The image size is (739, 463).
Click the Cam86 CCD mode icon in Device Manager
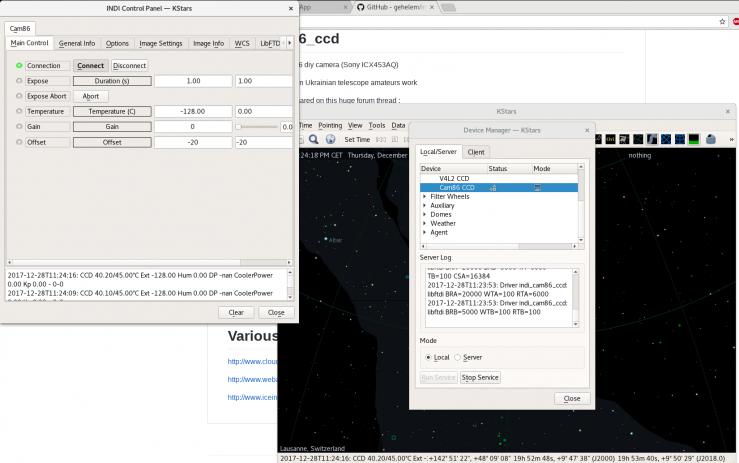click(537, 188)
